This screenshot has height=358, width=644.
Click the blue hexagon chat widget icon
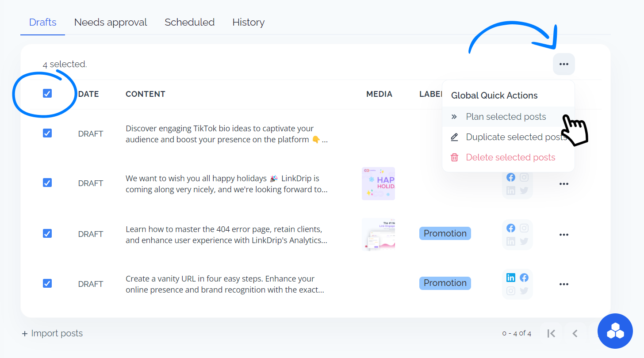pos(615,331)
